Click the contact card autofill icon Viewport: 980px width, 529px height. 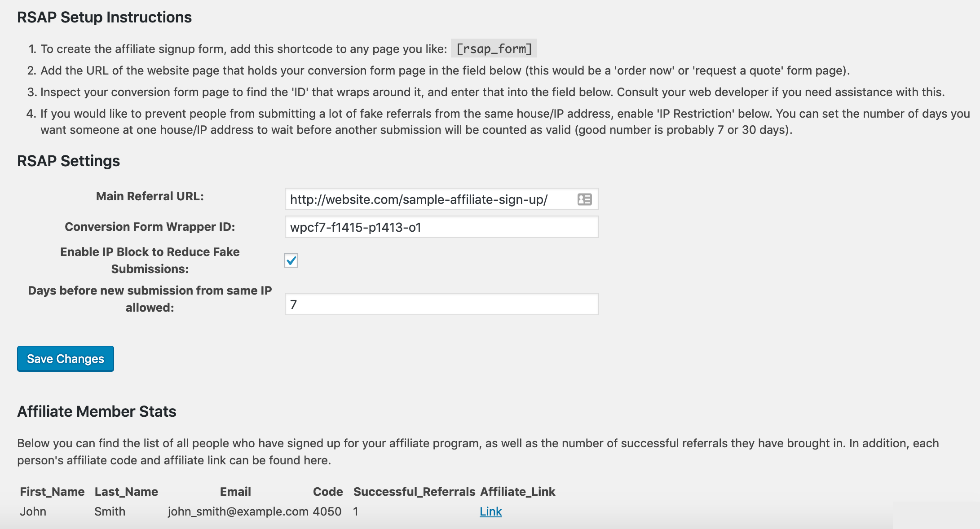tap(584, 199)
